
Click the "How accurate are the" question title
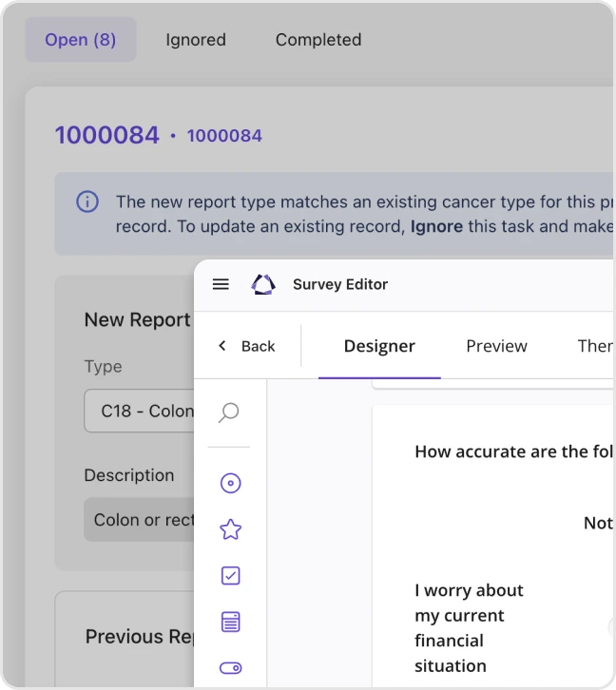click(513, 452)
